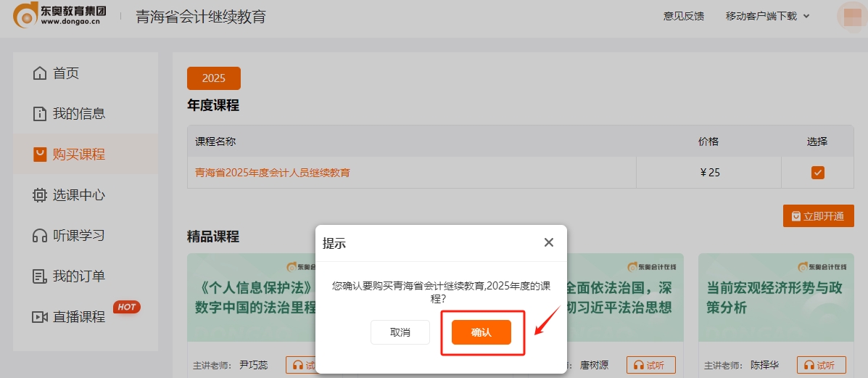Click the purchase confirmation message text
Viewport: 868px width, 378px height.
tap(441, 292)
